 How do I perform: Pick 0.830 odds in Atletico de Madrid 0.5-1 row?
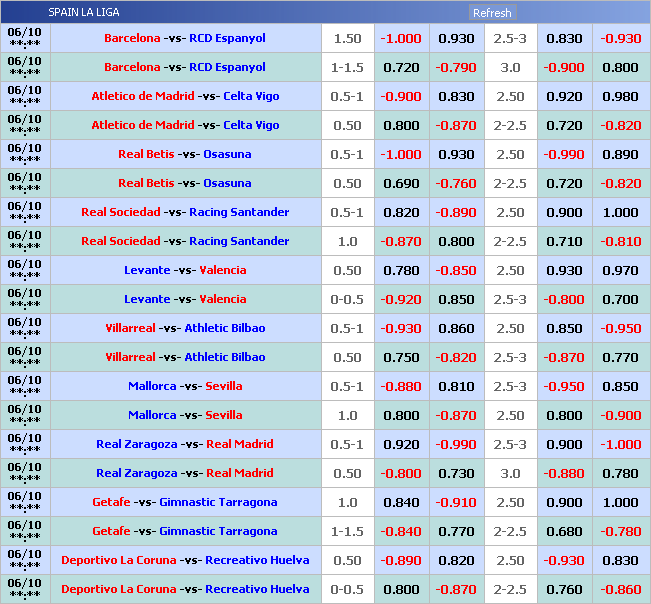click(456, 96)
